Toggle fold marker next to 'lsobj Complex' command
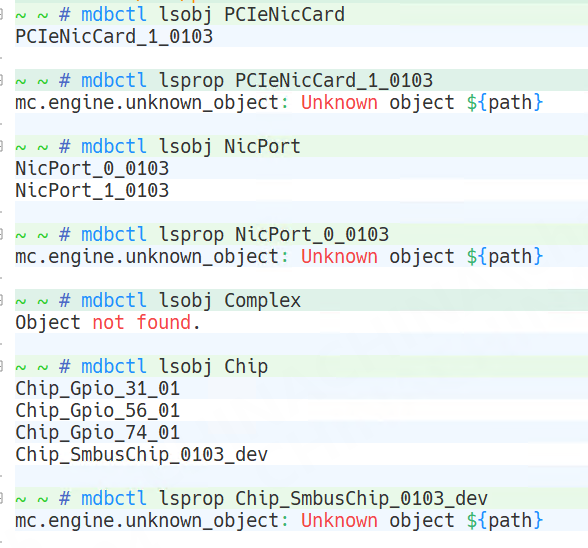The width and height of the screenshot is (588, 548). tap(1, 300)
